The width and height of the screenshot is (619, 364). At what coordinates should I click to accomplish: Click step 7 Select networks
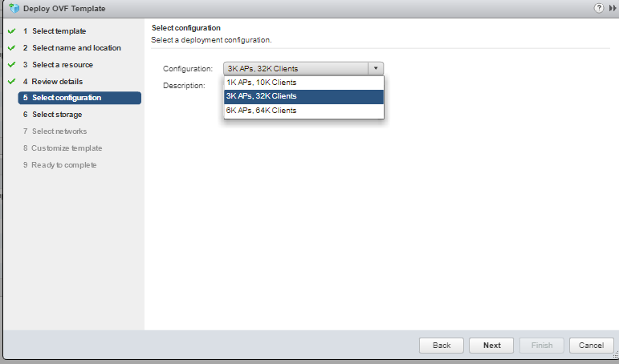pyautogui.click(x=55, y=131)
